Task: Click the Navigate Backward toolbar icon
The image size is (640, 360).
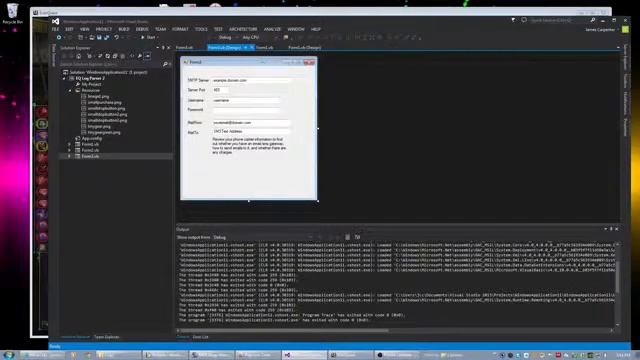Action: 59,37
